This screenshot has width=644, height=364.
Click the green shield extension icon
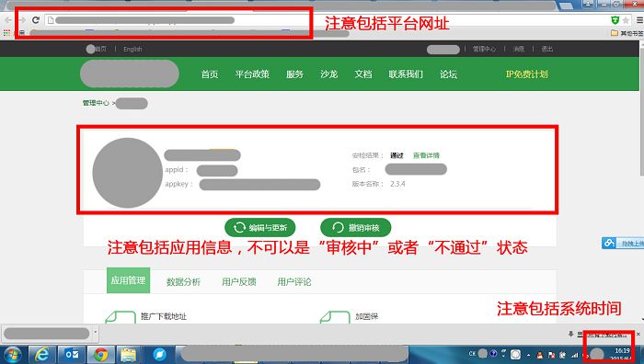(615, 20)
